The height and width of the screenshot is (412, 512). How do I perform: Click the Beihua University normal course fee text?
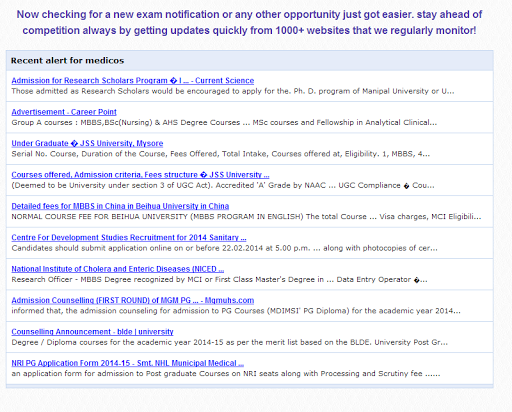246,217
